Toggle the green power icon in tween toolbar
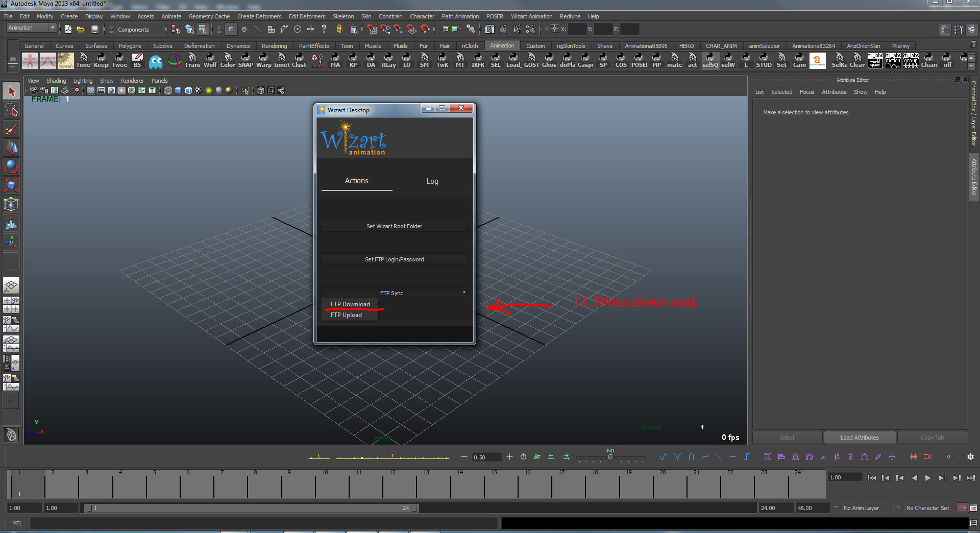The width and height of the screenshot is (980, 533). coord(523,457)
